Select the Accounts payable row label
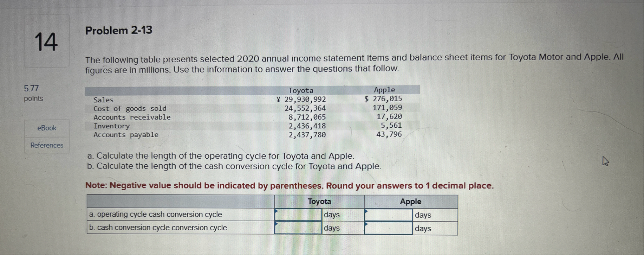 [x=126, y=135]
